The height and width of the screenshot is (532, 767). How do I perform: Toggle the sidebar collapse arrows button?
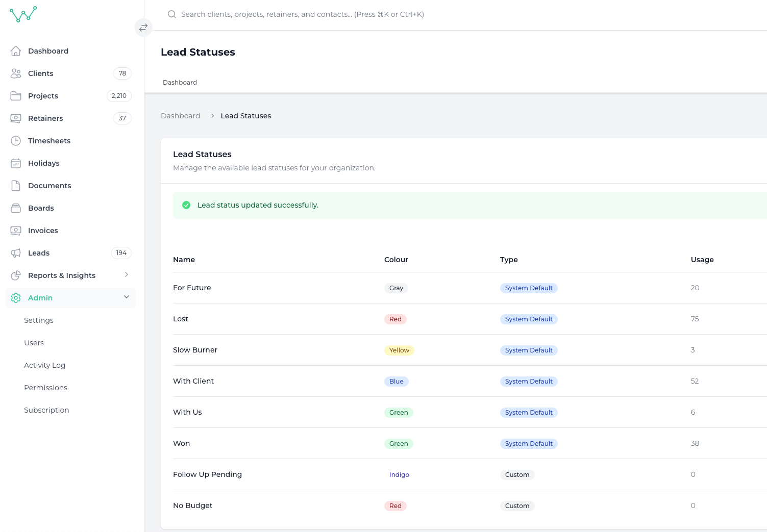point(143,28)
